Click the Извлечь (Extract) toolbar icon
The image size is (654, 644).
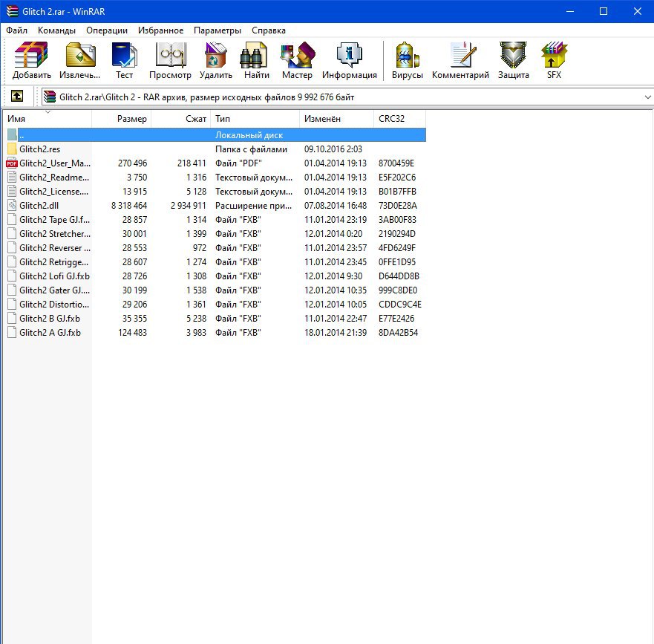coord(79,60)
